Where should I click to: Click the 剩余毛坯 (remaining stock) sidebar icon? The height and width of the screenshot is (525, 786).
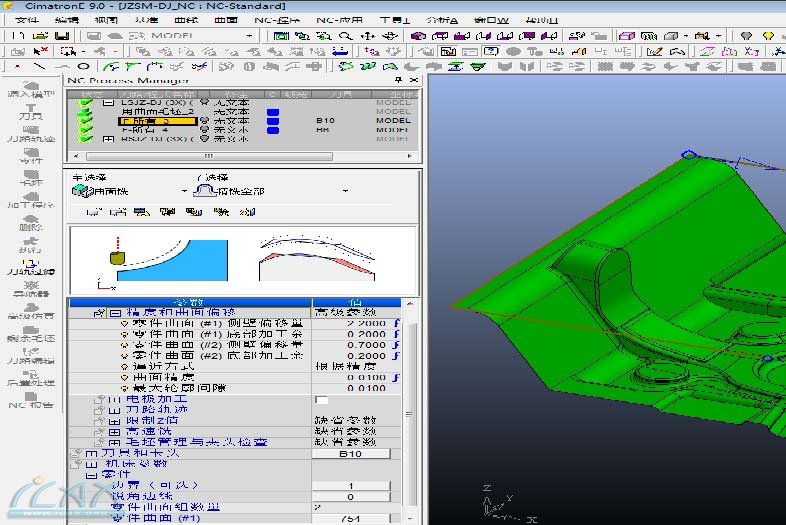click(30, 332)
